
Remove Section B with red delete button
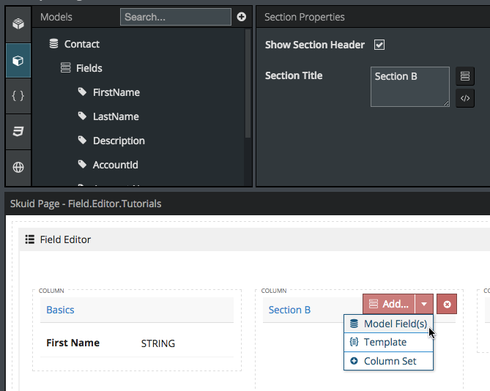(447, 304)
